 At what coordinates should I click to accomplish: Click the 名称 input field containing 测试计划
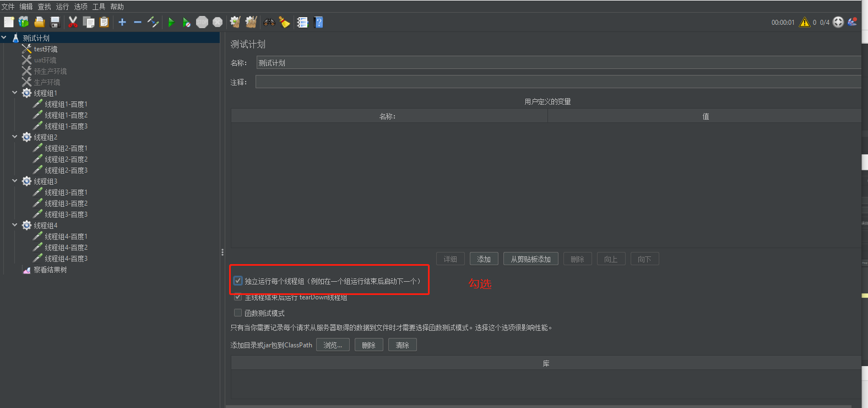point(558,63)
